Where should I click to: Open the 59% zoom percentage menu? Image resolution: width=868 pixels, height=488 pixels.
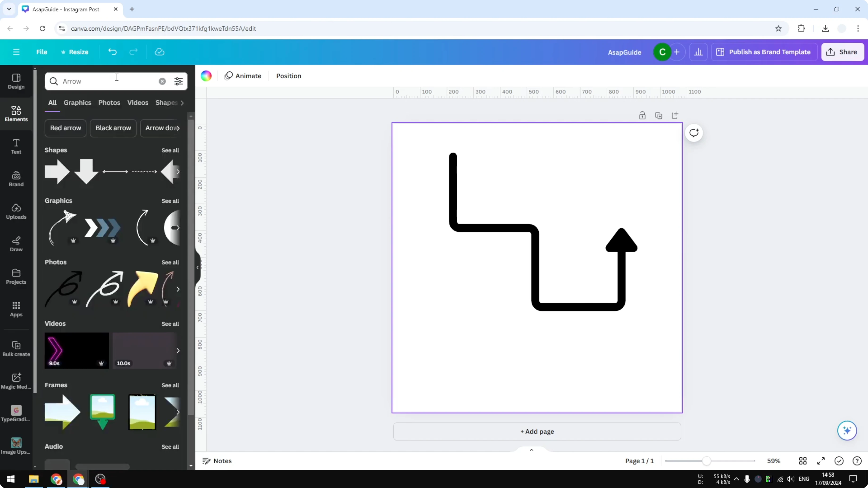click(x=774, y=461)
